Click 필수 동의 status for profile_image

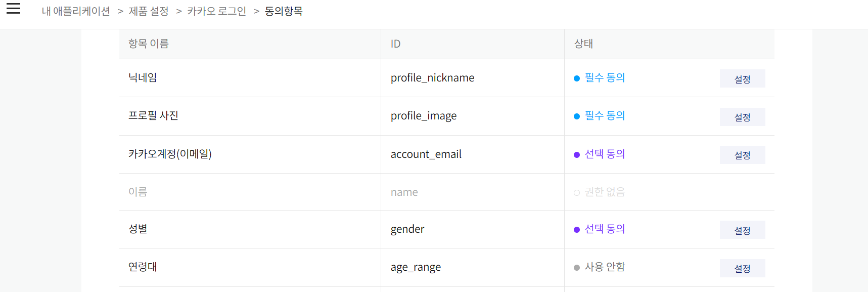point(605,115)
